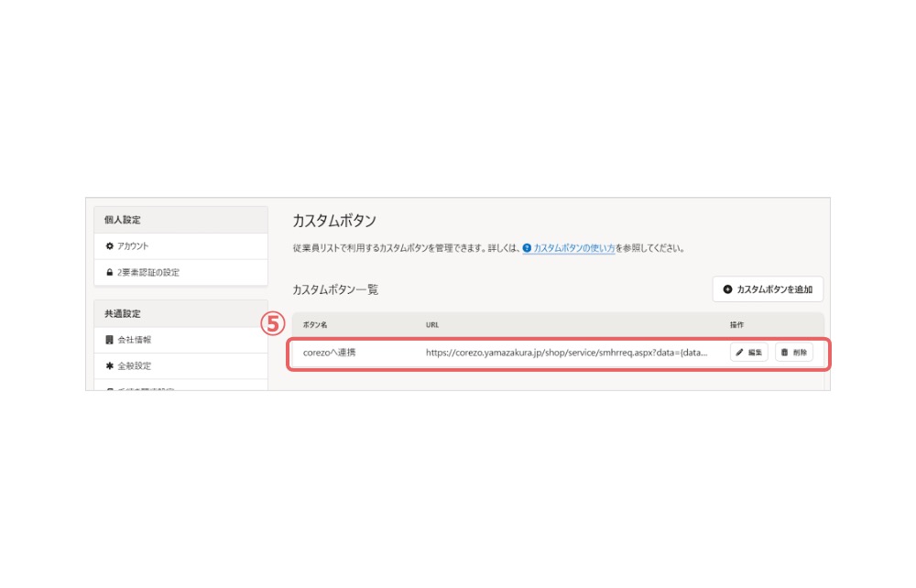This screenshot has width=916, height=588.
Task: Open 全般設定 in the sidebar
Action: tap(180, 366)
